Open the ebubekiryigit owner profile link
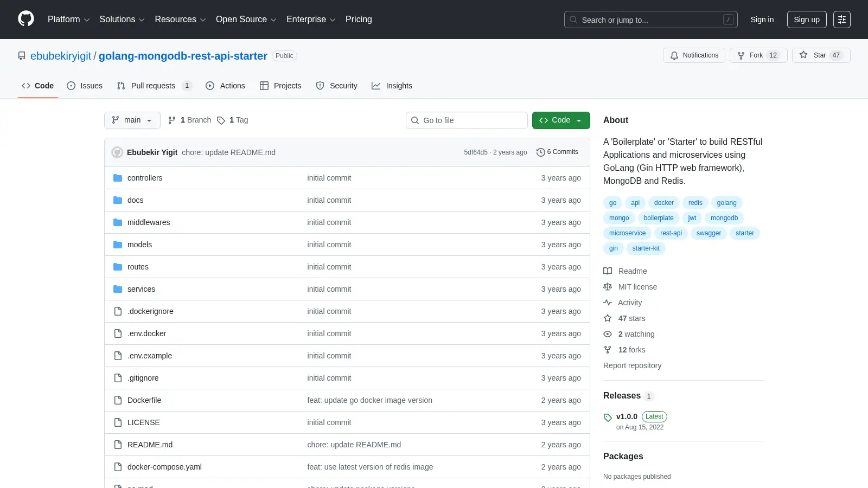This screenshot has width=868, height=488. click(61, 56)
